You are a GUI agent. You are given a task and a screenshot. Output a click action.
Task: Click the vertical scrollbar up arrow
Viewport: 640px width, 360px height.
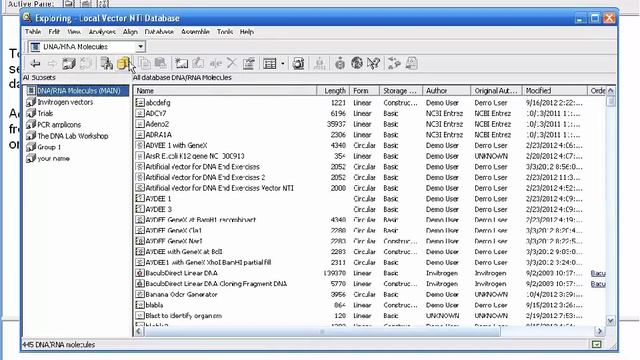(610, 91)
